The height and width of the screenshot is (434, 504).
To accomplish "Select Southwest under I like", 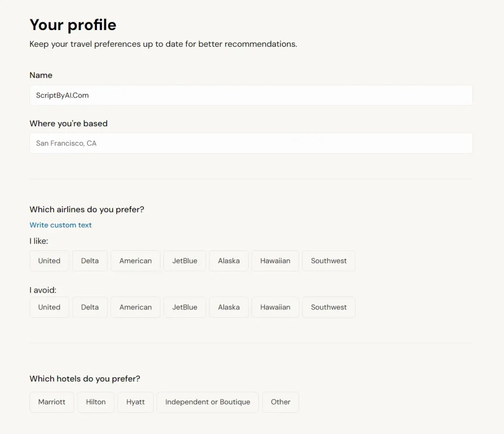I will click(329, 261).
